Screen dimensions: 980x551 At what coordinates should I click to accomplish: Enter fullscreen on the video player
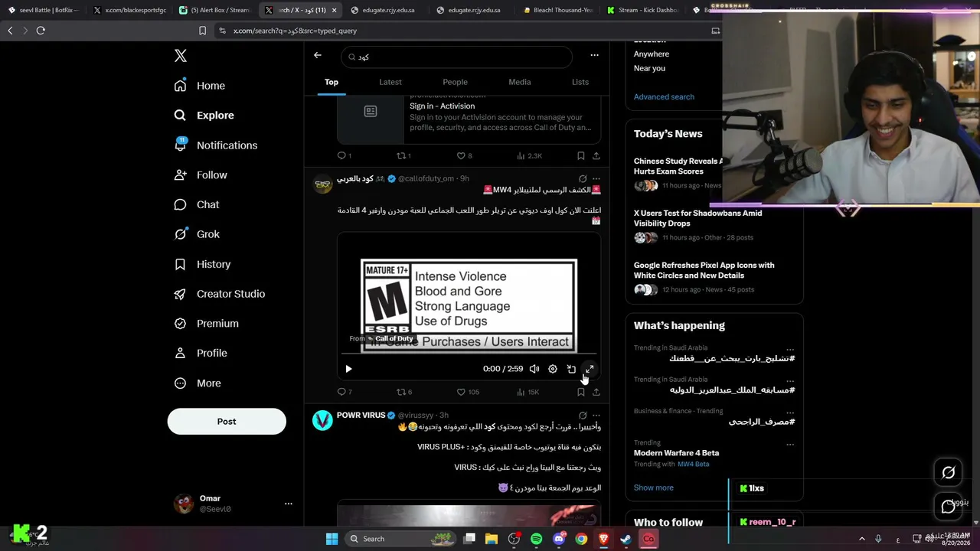[x=590, y=369]
